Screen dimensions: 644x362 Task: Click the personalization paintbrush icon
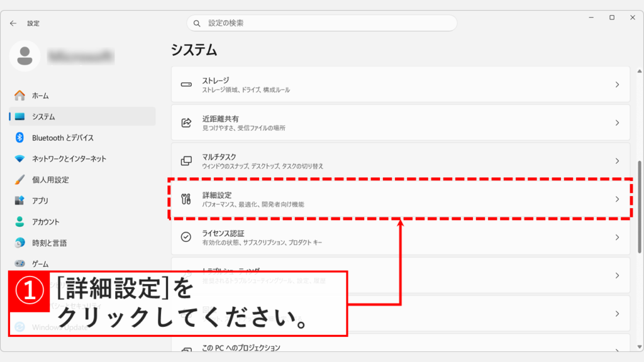click(19, 179)
